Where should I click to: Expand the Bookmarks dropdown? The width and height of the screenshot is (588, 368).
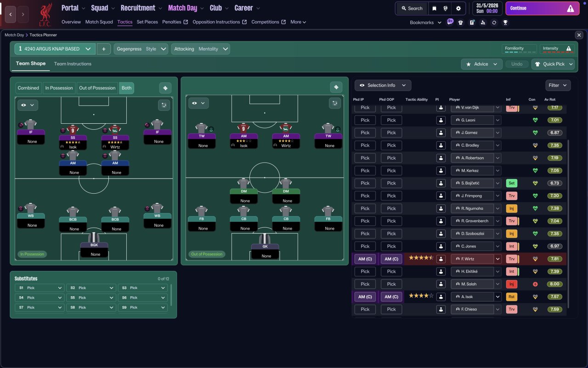(425, 23)
